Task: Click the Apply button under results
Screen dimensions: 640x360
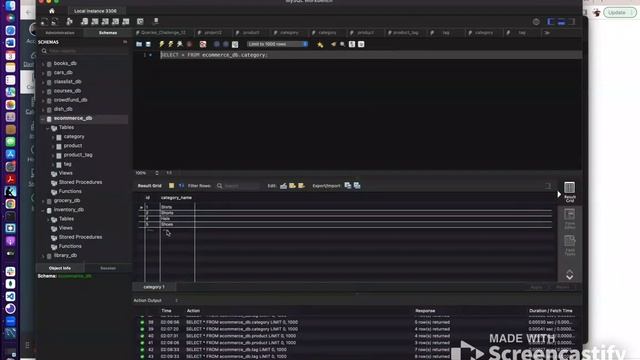Action: [537, 287]
